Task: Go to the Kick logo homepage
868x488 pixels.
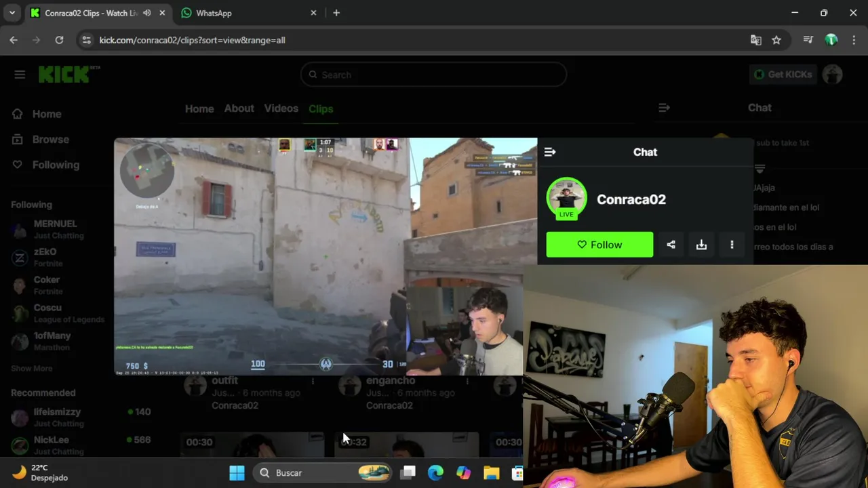Action: pos(68,75)
